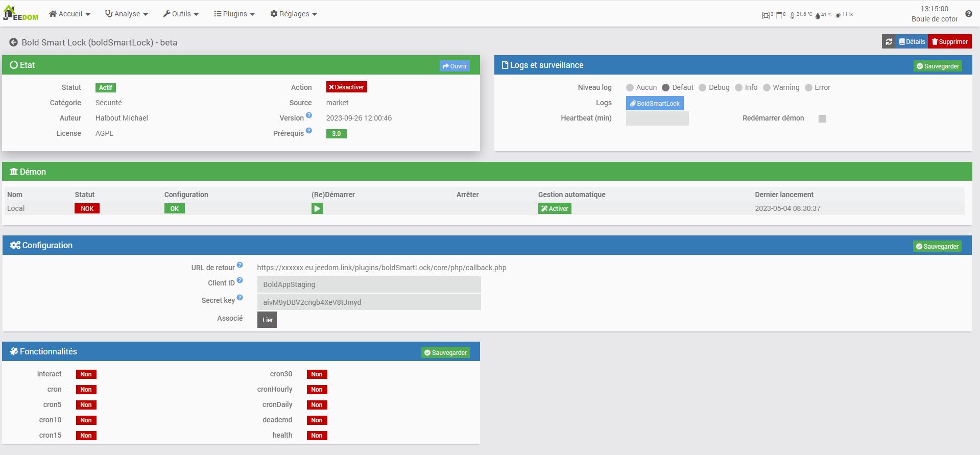
Task: Click the Lier button to associate
Action: tap(267, 320)
